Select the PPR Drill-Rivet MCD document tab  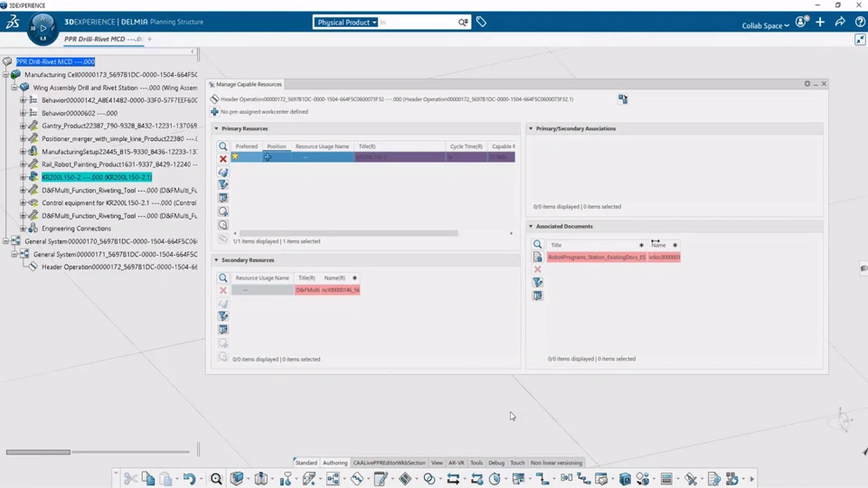[103, 39]
